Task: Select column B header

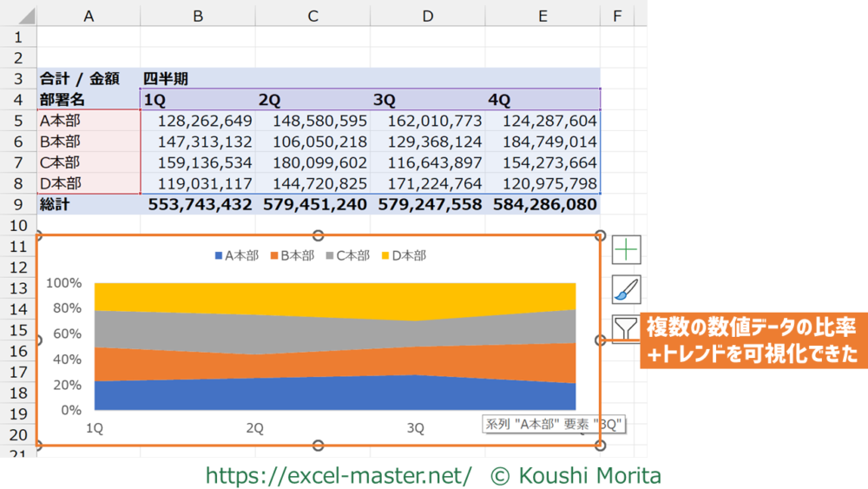Action: tap(198, 15)
